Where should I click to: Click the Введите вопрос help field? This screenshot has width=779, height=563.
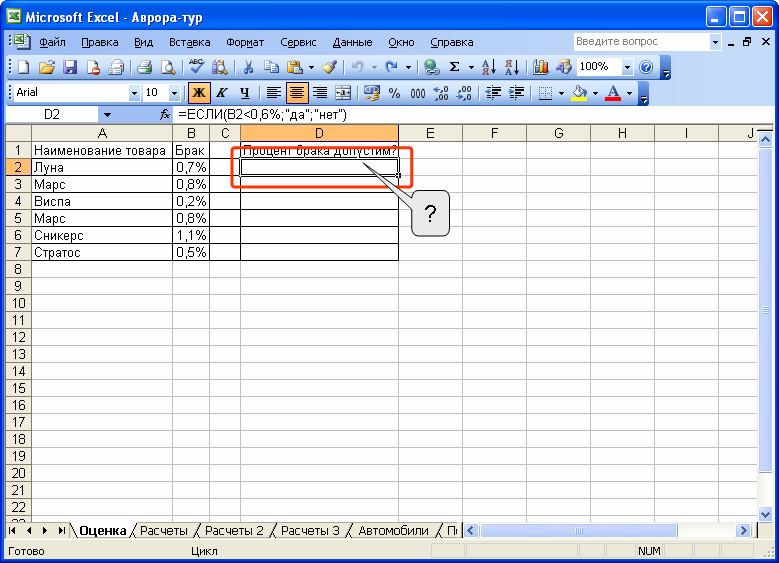(x=641, y=42)
